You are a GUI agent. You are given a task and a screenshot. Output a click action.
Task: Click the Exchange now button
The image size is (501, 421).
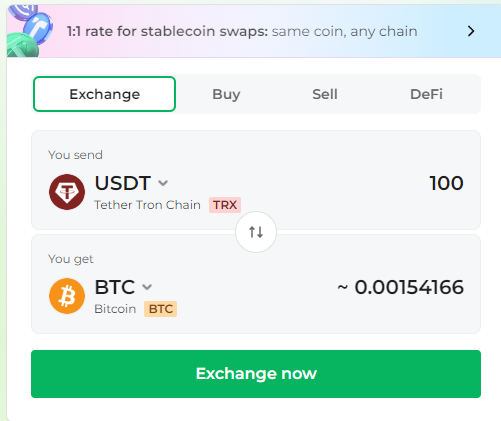point(256,374)
